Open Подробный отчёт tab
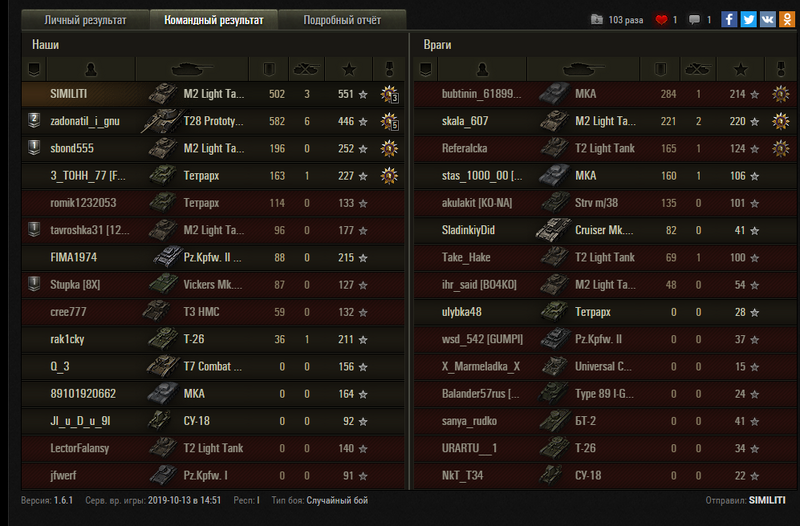Screen dimensions: 800x526 click(342, 20)
